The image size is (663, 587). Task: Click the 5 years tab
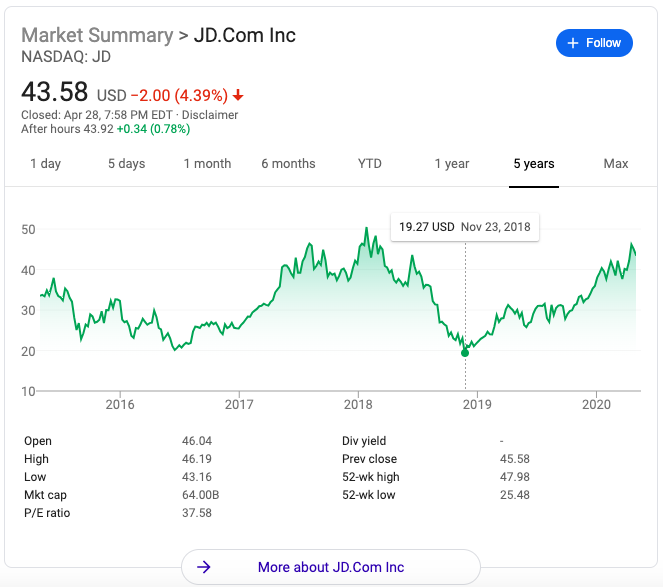coord(534,164)
